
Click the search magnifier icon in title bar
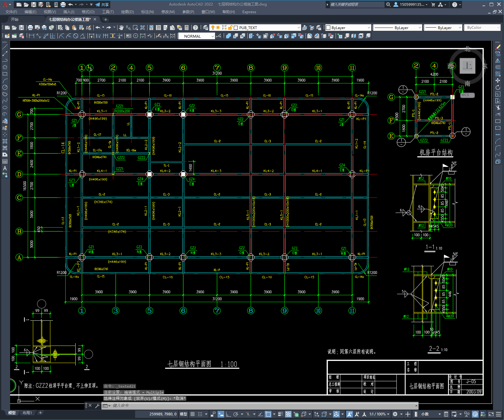click(388, 5)
